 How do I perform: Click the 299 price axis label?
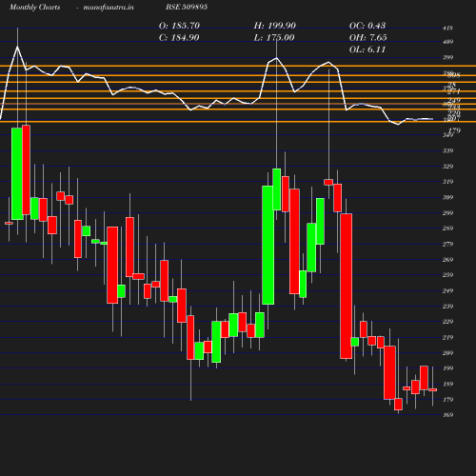pyautogui.click(x=447, y=213)
